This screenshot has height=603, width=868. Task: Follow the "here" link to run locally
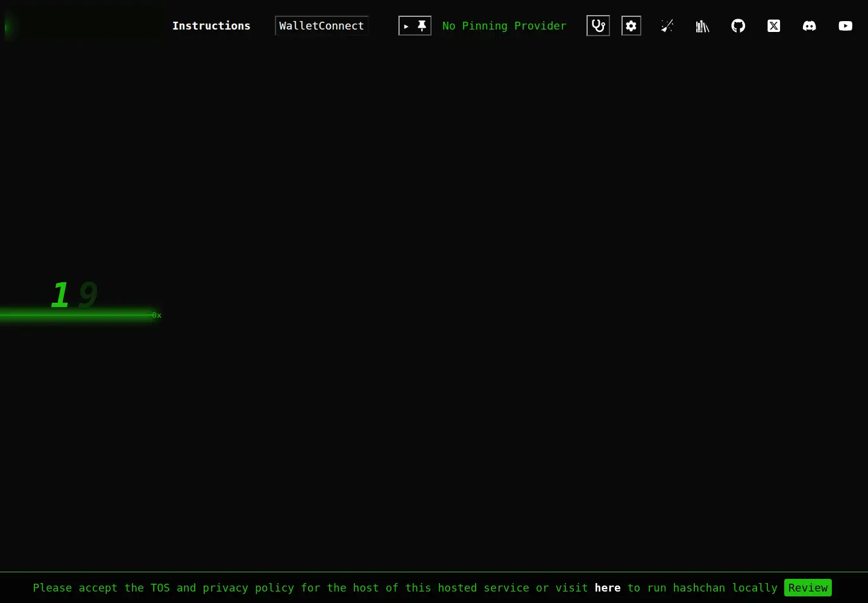608,588
